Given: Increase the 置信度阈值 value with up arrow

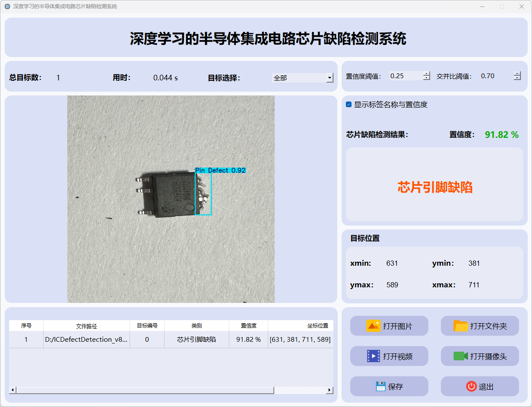Looking at the screenshot, I should [427, 73].
